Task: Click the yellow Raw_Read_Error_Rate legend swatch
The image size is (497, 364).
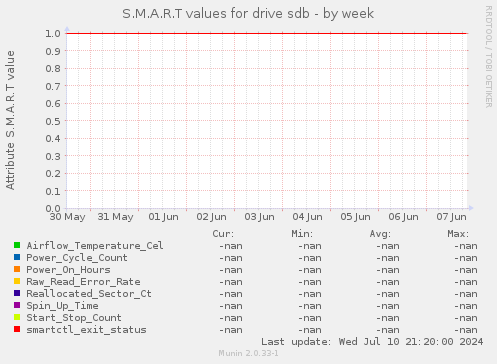Action: [17, 281]
